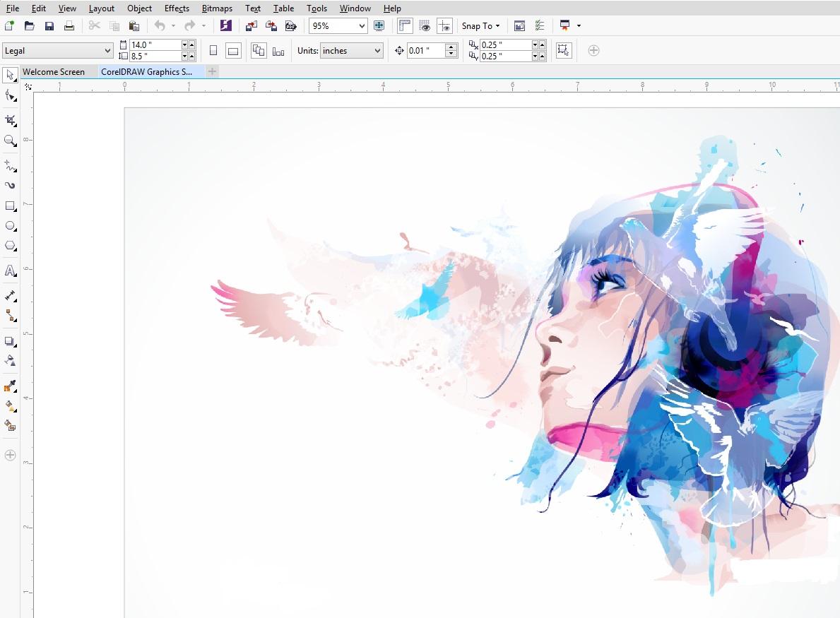Screen dimensions: 840x618
Task: Toggle Show Grid button
Action: [x=425, y=25]
